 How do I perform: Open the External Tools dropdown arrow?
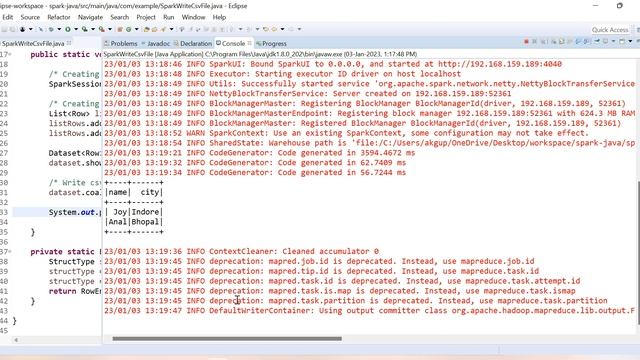point(110,29)
